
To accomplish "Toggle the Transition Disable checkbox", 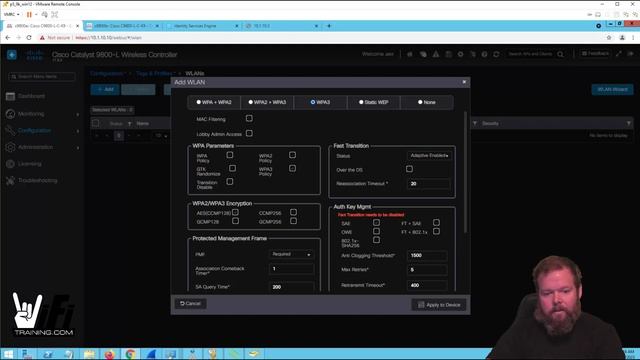I will click(230, 181).
